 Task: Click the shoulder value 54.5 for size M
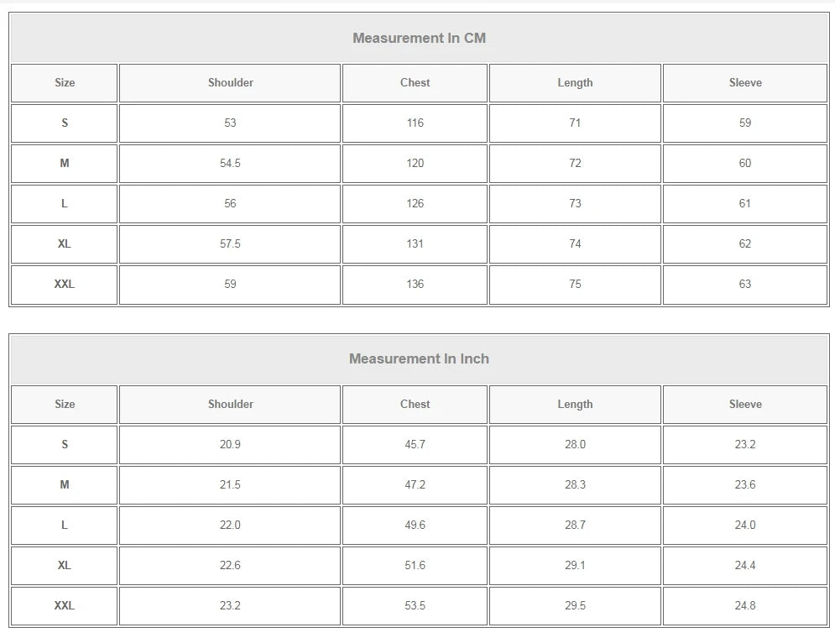click(230, 163)
